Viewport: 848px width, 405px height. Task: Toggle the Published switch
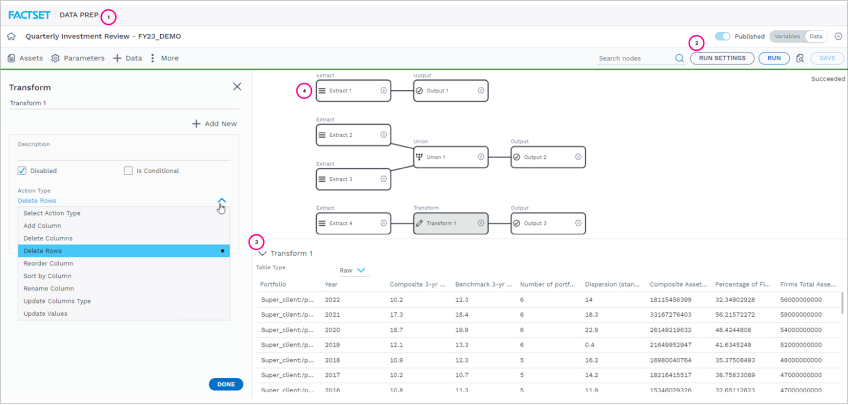(x=723, y=36)
